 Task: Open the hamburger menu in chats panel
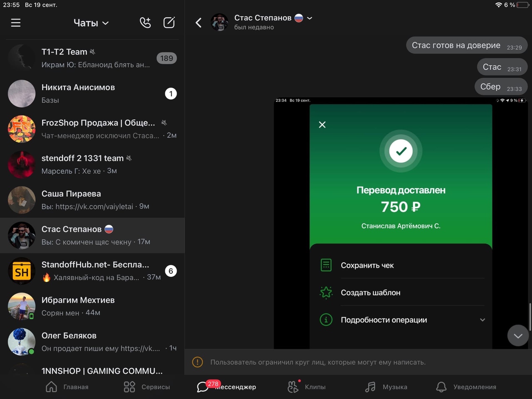tap(16, 23)
